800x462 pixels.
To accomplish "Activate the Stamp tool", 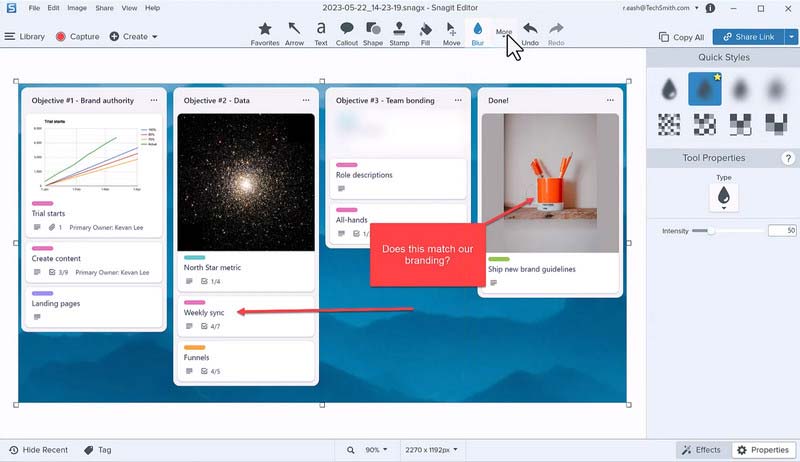I will point(399,34).
